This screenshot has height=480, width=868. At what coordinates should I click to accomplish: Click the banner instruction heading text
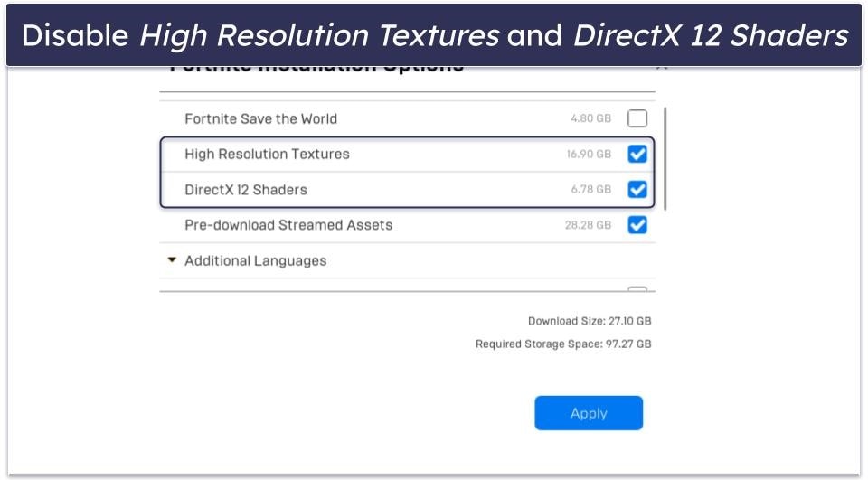coord(434,35)
